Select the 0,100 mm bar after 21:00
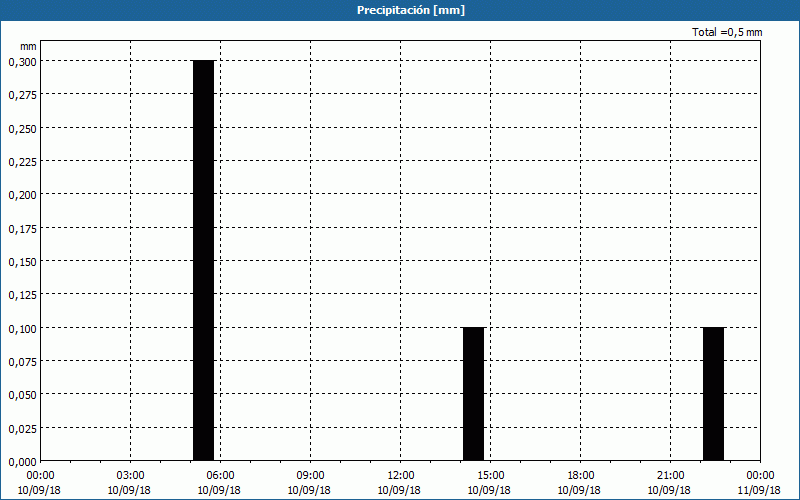 click(713, 394)
